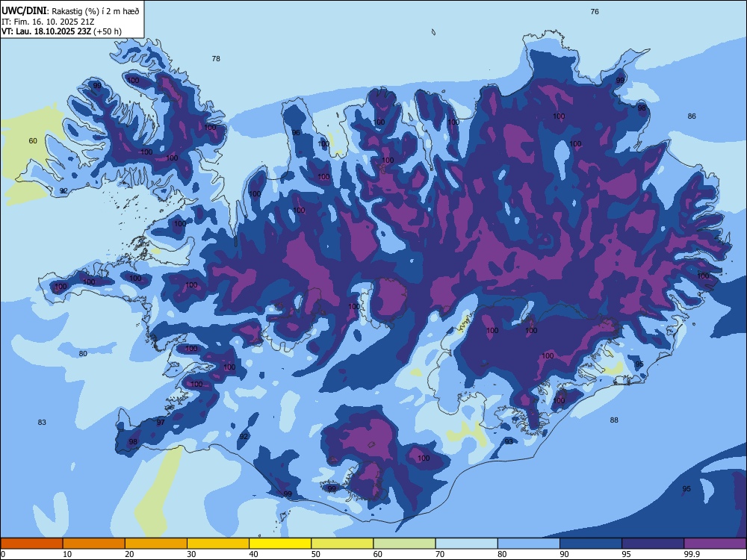Viewport: 747px width, 560px height.
Task: Click the '76' humidity value on the map
Action: click(595, 11)
